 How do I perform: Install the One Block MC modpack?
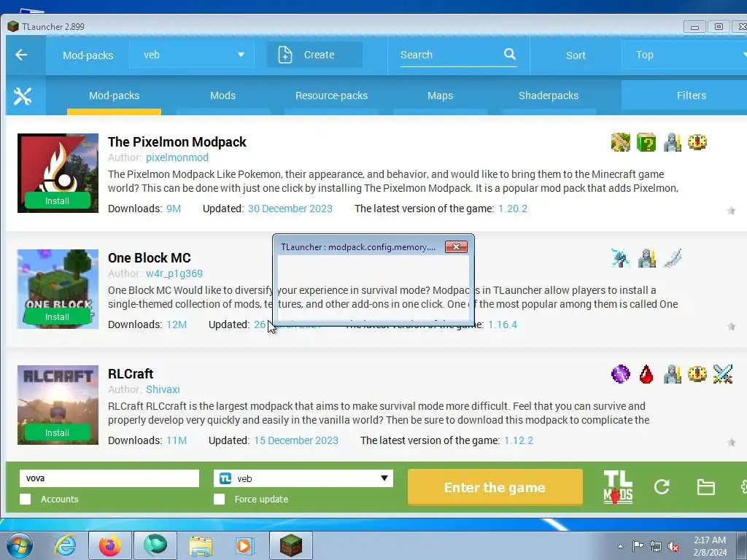57,316
